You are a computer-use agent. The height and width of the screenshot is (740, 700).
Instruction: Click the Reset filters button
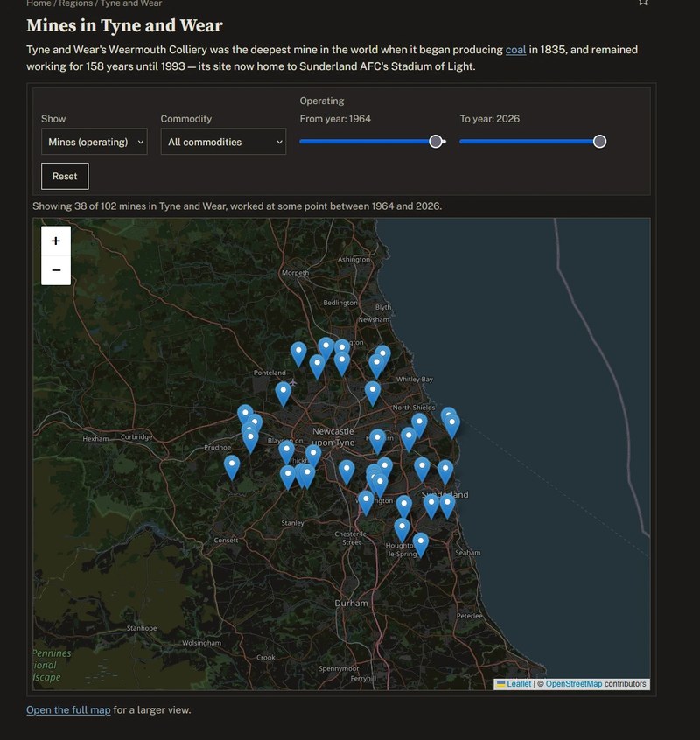65,176
